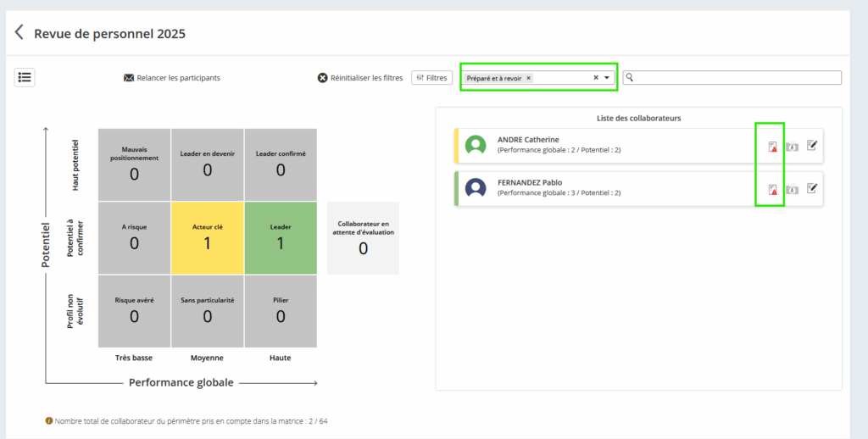The height and width of the screenshot is (439, 868).
Task: Remove the 'Préparé et à revoir' filter tag
Action: pos(529,78)
